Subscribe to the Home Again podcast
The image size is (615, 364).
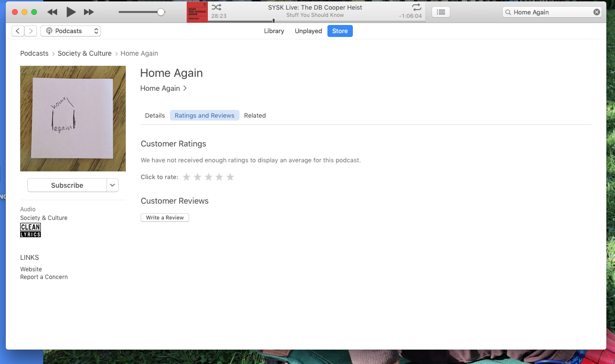click(x=67, y=185)
